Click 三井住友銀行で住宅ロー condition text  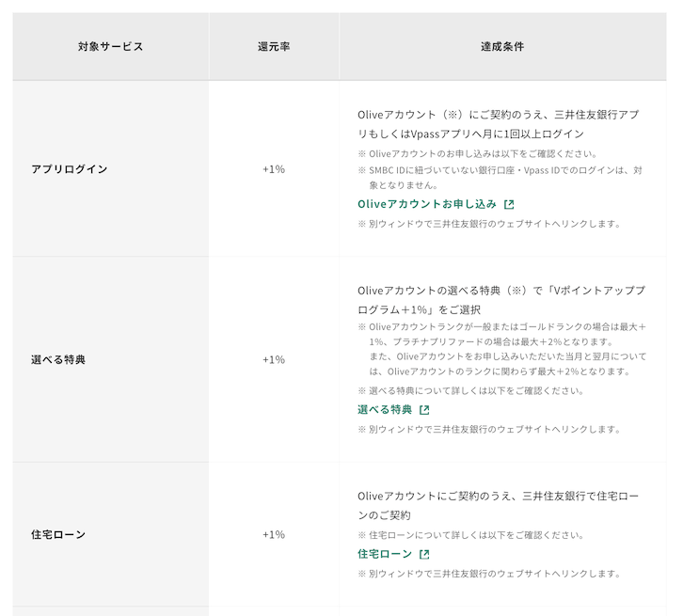click(498, 506)
